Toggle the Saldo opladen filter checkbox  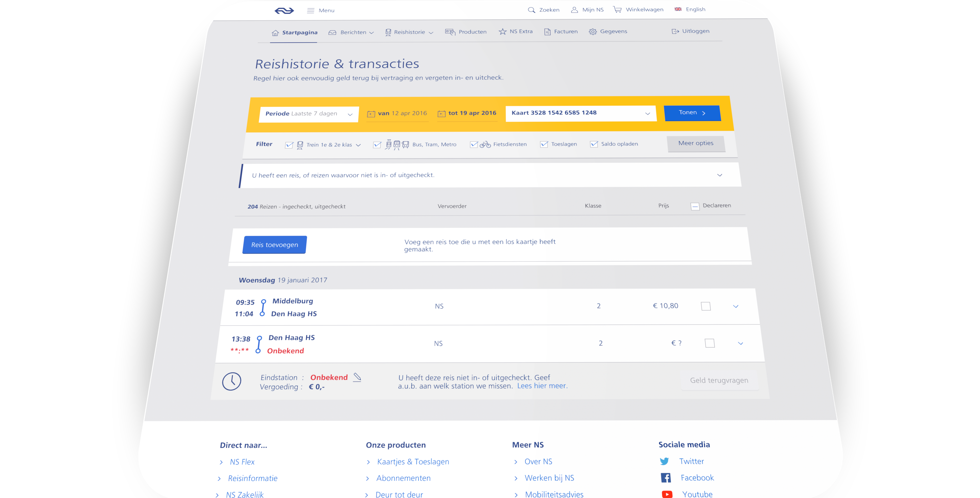click(593, 144)
